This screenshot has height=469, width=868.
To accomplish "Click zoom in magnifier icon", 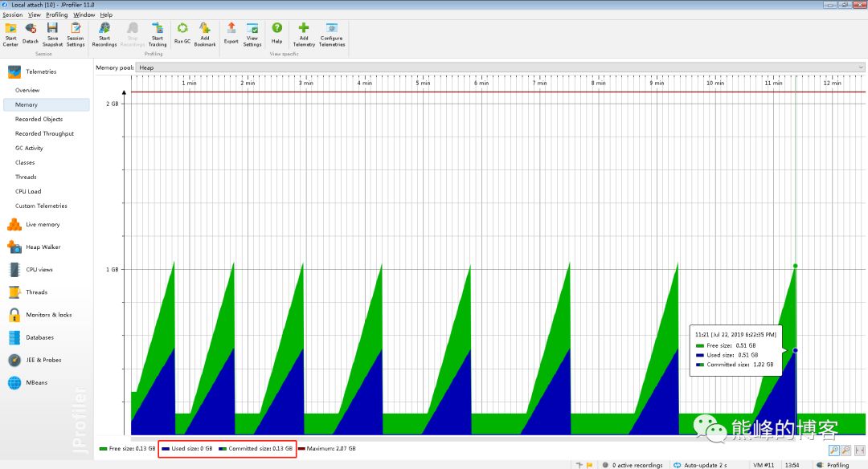I will coord(833,451).
